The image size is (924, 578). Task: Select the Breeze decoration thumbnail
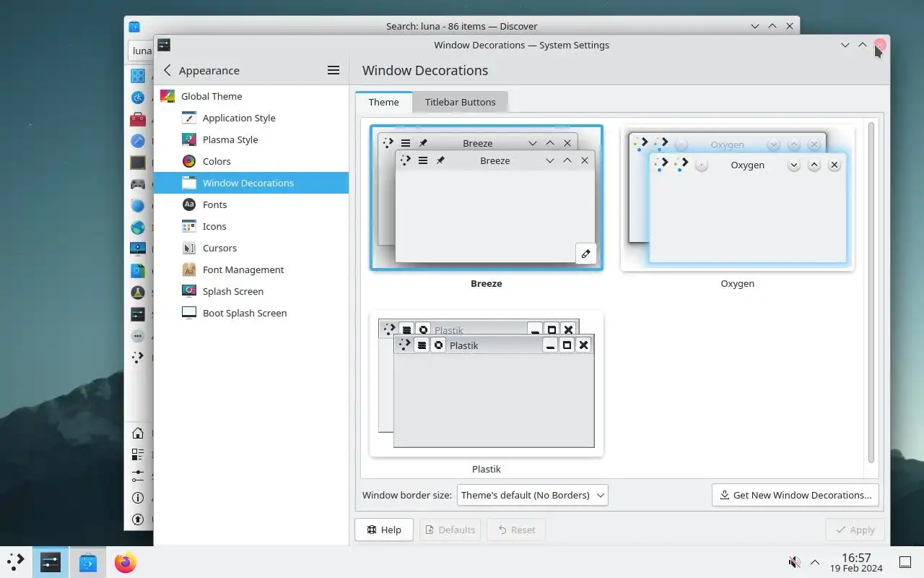coord(487,198)
